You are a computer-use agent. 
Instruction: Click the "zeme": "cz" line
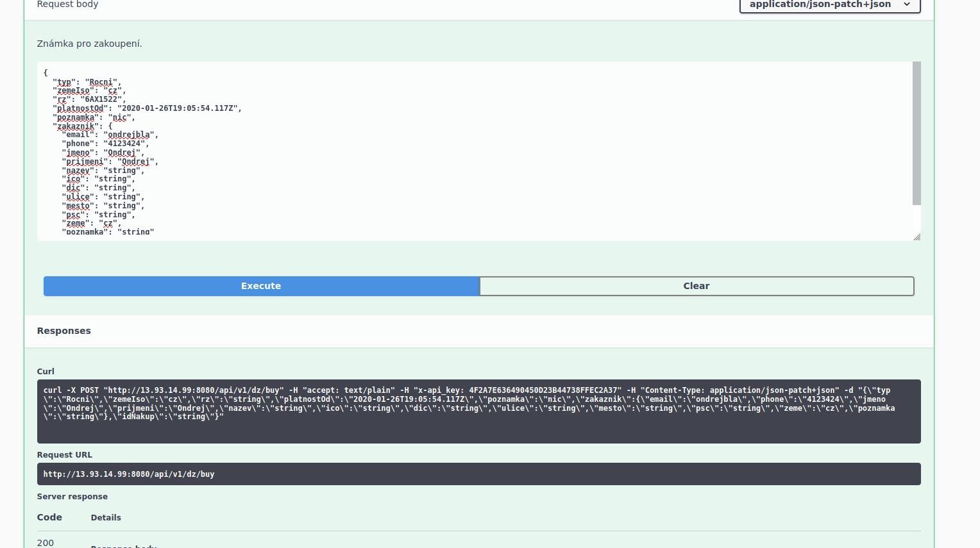[x=91, y=223]
